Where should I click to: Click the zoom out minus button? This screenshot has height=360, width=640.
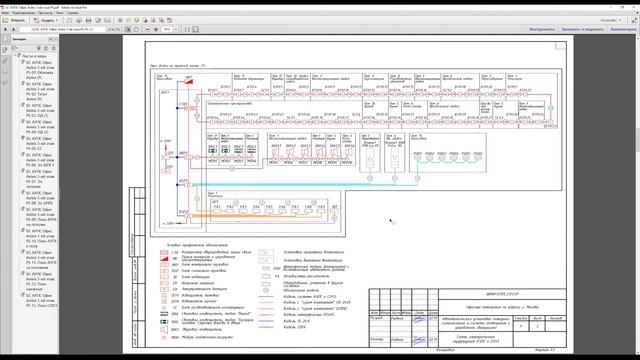point(148,29)
